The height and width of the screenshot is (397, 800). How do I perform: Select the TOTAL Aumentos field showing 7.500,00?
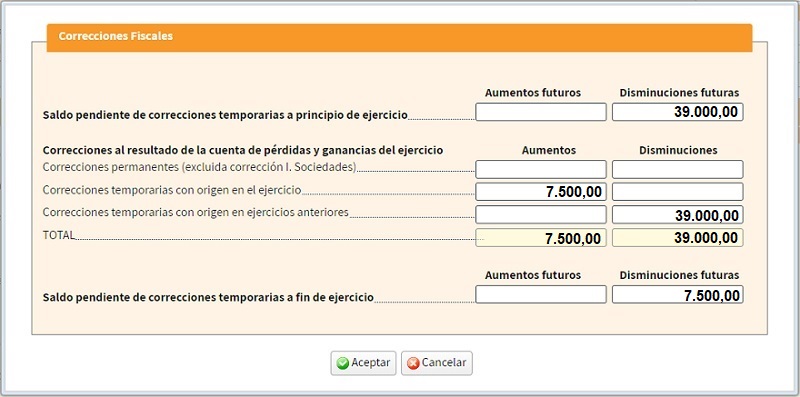(541, 238)
